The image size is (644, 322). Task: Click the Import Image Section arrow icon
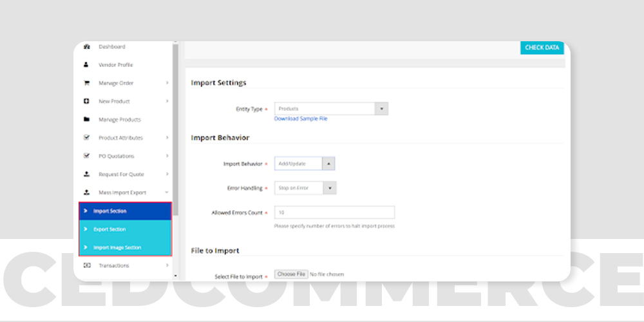86,247
